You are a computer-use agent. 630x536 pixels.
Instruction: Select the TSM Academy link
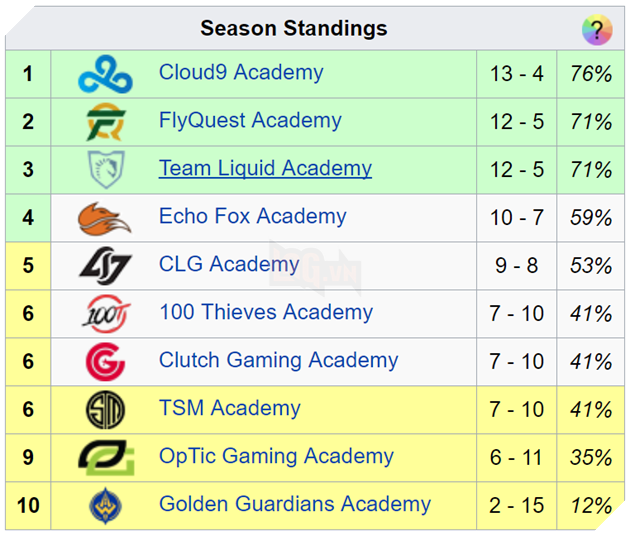point(229,409)
